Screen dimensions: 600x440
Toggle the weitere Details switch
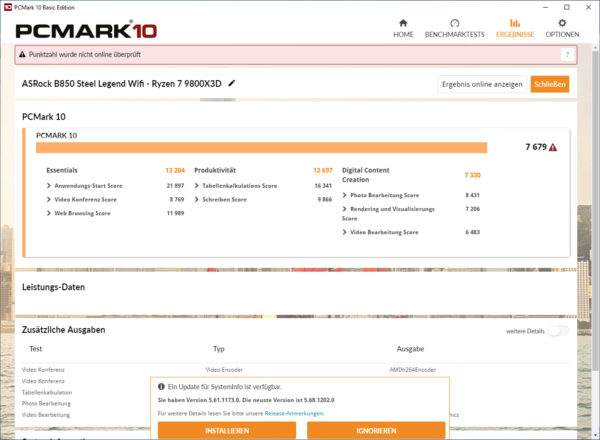(556, 331)
